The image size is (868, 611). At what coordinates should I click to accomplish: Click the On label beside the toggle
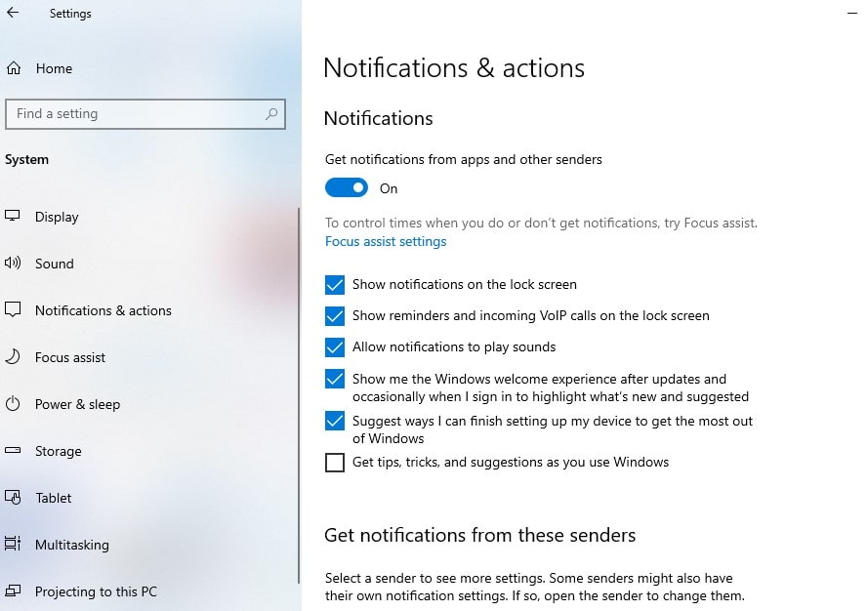coord(388,188)
